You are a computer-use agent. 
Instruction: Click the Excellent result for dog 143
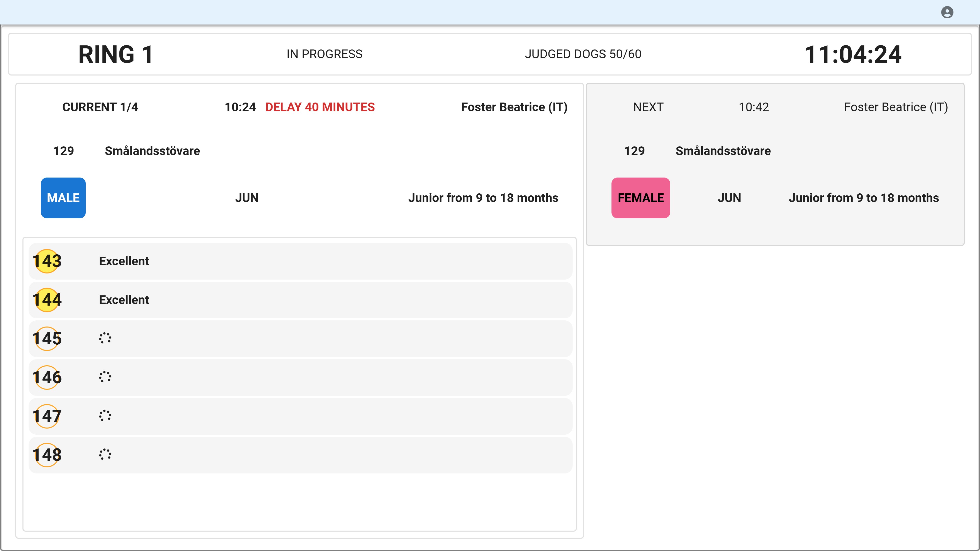point(124,261)
